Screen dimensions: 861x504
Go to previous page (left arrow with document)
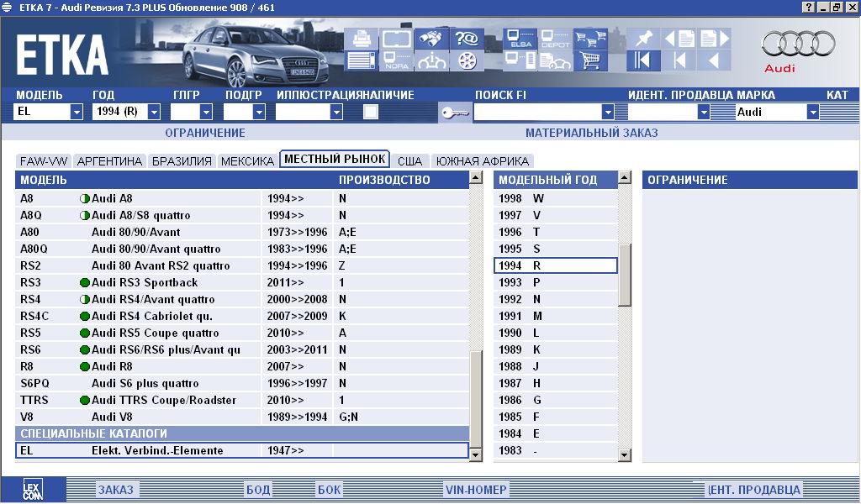click(679, 39)
